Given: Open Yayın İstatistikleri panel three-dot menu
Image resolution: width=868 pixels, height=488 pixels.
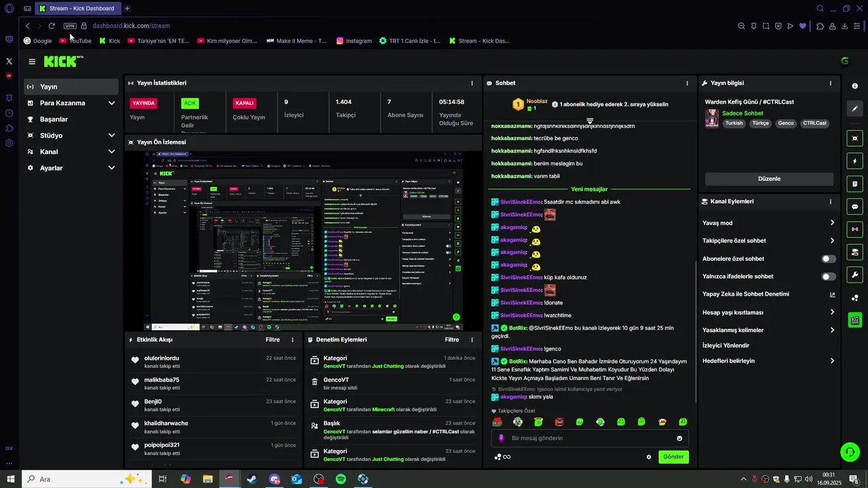Looking at the screenshot, I should click(x=472, y=83).
